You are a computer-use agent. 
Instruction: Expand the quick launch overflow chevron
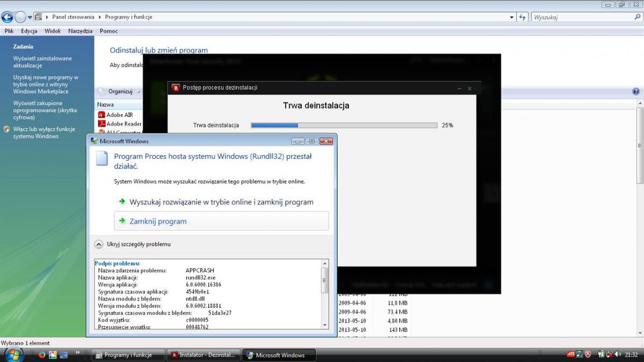click(78, 352)
